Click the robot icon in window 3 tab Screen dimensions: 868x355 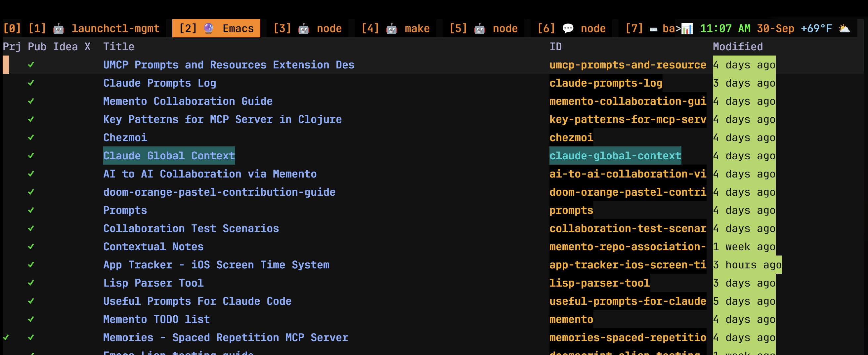pos(303,29)
